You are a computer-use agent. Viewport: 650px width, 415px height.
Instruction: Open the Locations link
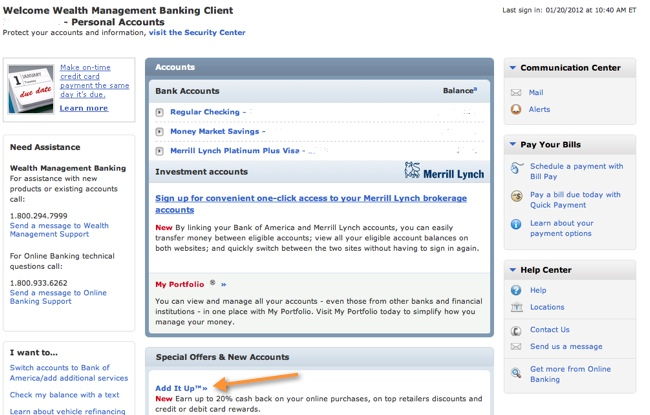(547, 307)
